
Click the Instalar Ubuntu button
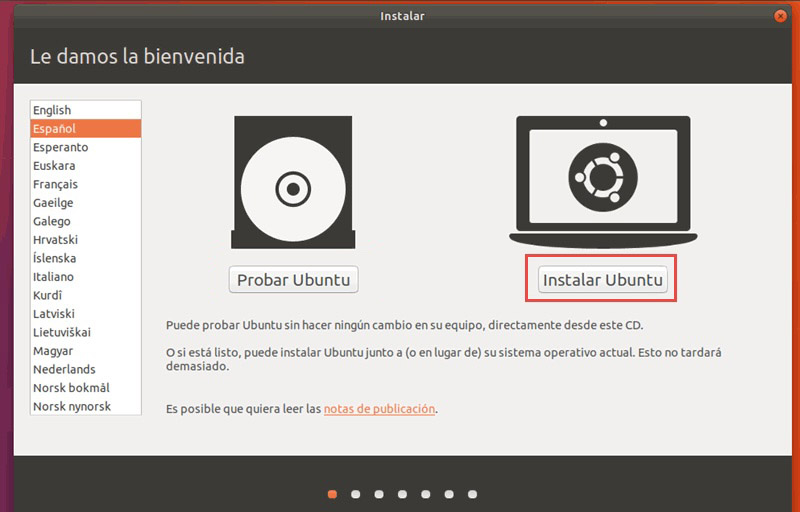coord(603,279)
